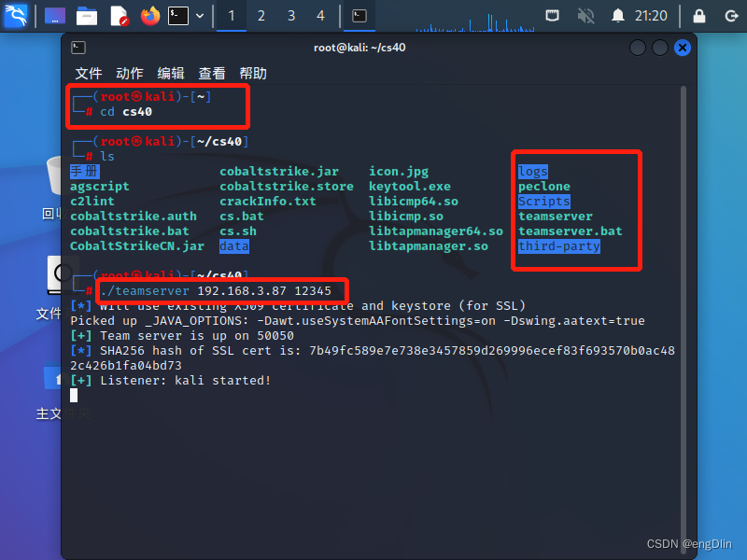Launch Firefox browser from the panel
The height and width of the screenshot is (560, 747).
point(150,16)
